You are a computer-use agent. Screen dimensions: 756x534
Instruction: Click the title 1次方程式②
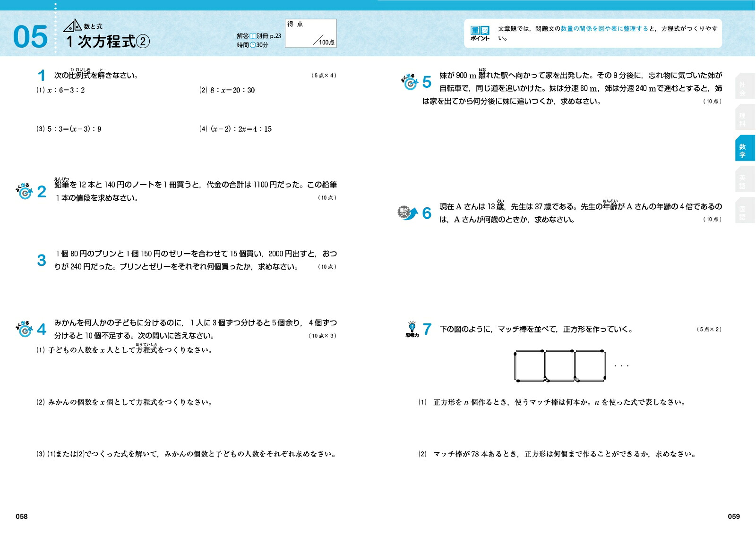108,42
